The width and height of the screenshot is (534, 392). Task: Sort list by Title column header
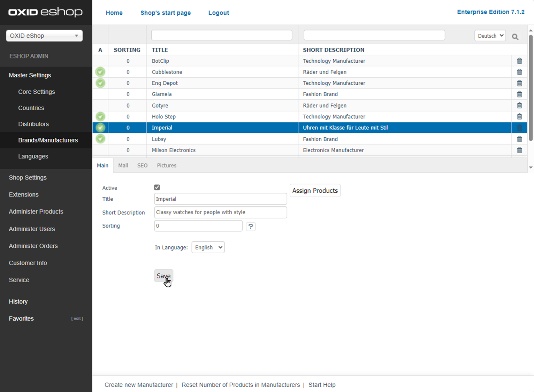point(160,50)
